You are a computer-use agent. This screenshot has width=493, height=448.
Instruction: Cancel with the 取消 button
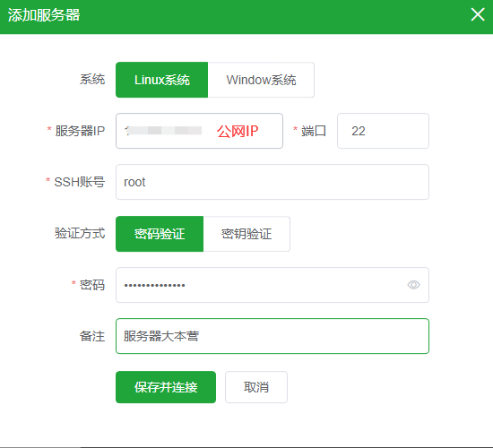click(x=256, y=387)
